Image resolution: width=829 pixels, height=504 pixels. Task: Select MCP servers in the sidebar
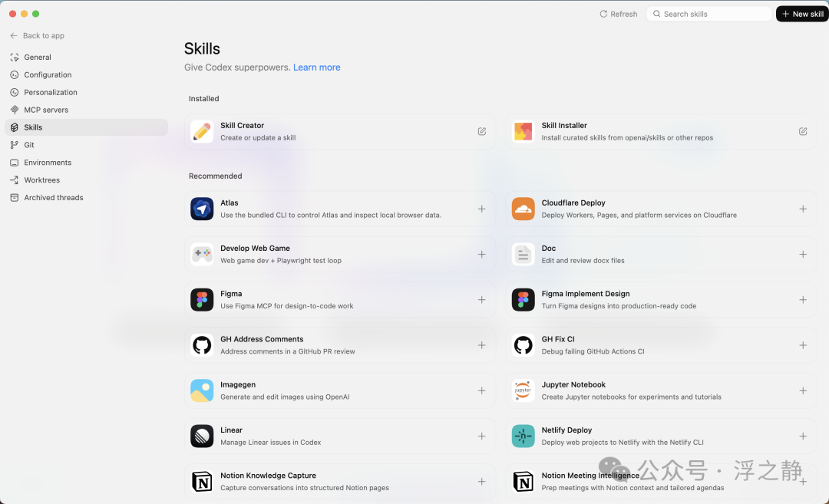point(86,110)
